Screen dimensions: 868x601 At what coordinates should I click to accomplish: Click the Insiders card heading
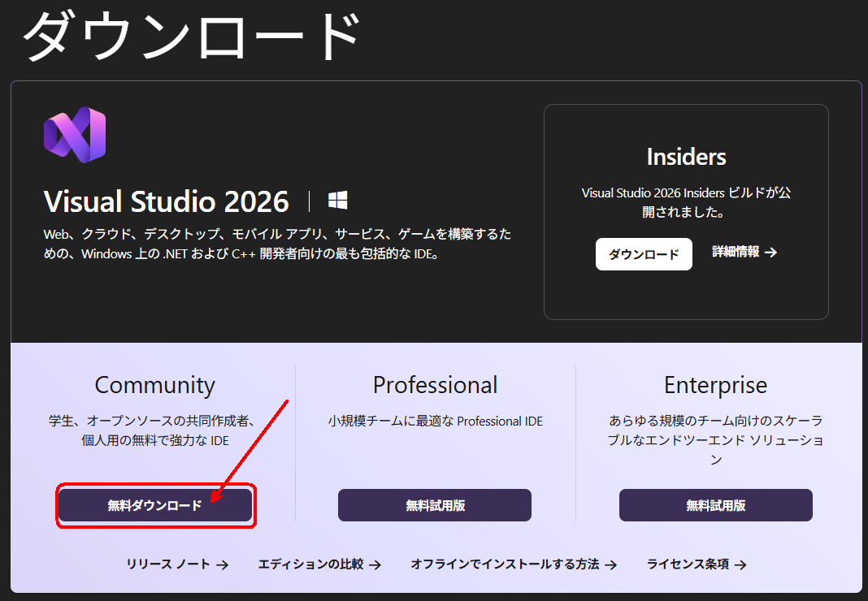pos(686,157)
